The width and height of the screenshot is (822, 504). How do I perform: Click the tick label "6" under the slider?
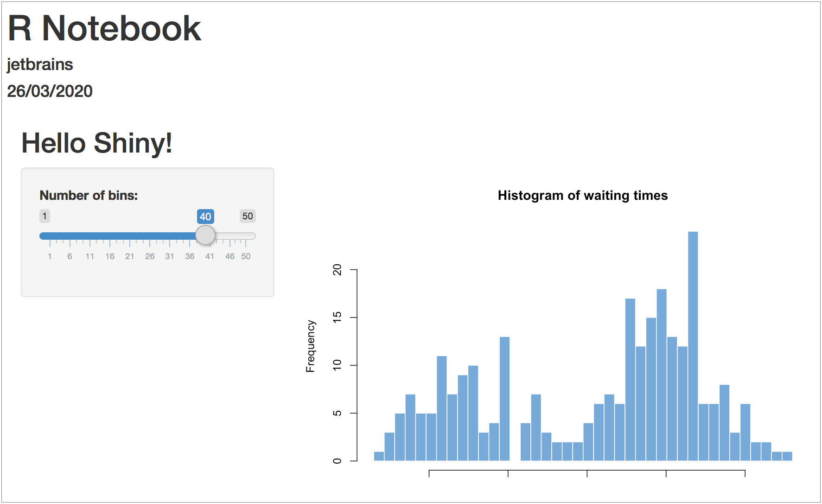[70, 255]
